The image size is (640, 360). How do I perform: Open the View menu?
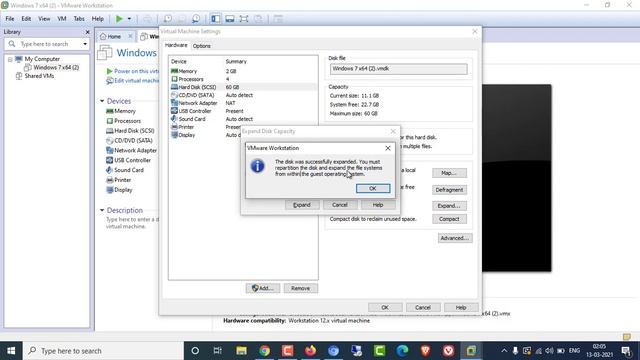coord(44,19)
